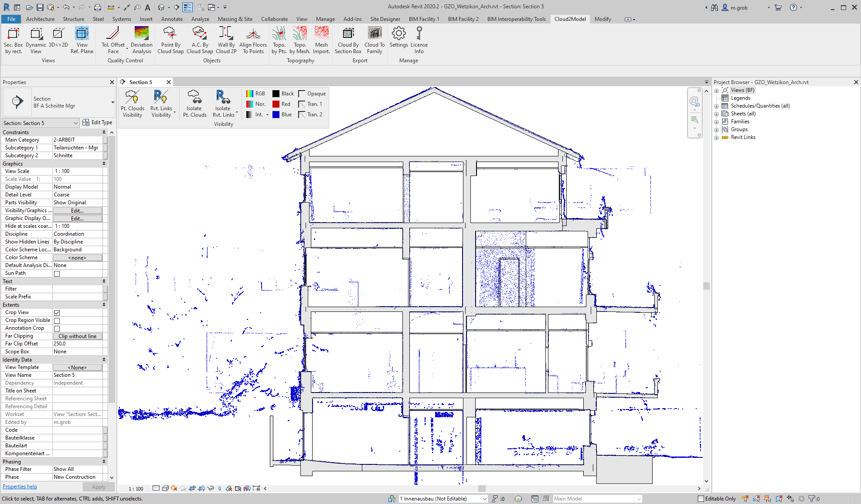This screenshot has width=861, height=504.
Task: Switch to the Architecture ribbon tab
Action: pos(40,19)
